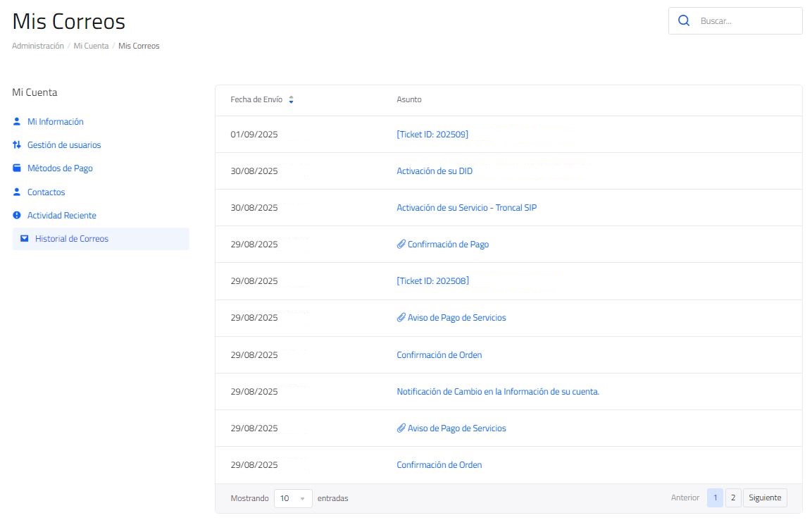
Task: Select page 1 in pagination
Action: coord(715,498)
